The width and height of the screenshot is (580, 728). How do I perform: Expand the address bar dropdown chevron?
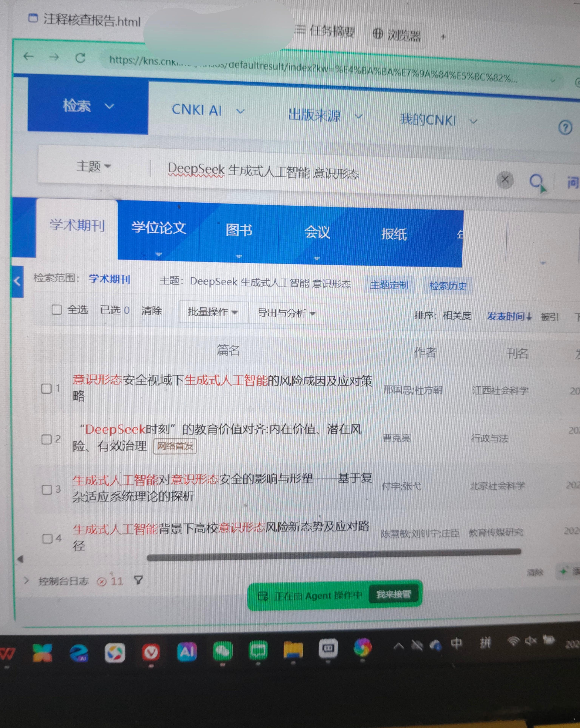[552, 81]
